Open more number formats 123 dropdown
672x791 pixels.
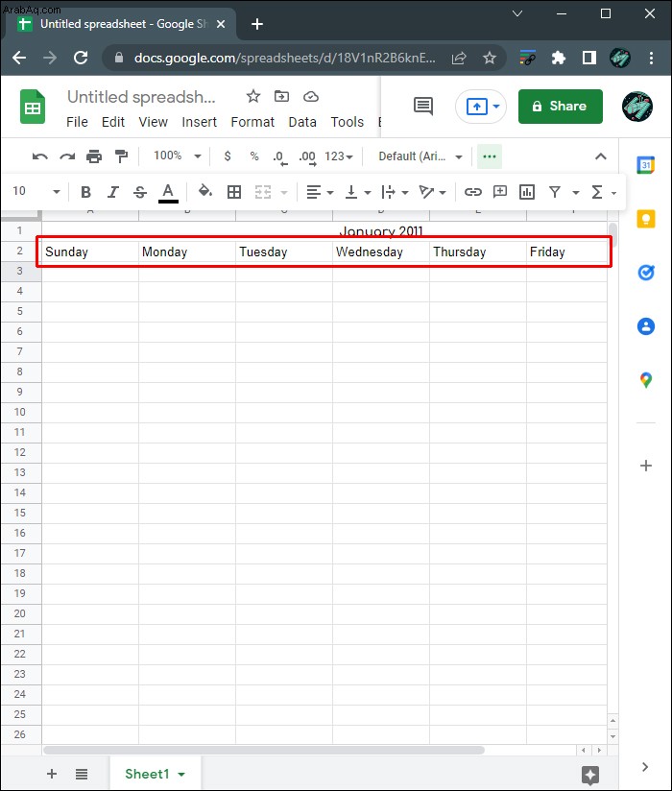click(x=339, y=156)
